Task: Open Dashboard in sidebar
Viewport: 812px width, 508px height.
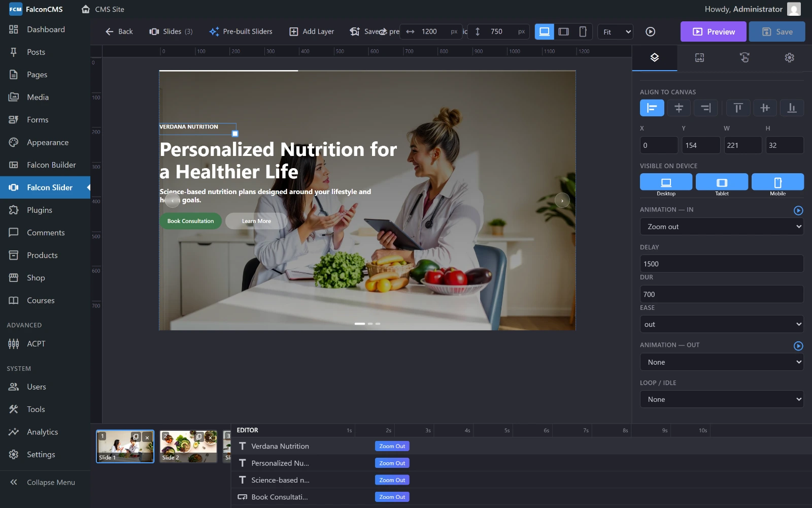Action: pyautogui.click(x=45, y=29)
